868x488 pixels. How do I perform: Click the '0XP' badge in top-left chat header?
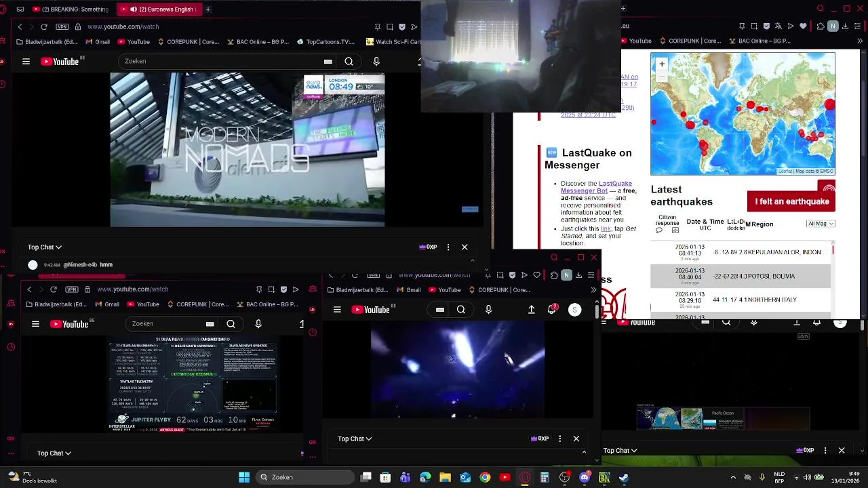point(428,247)
